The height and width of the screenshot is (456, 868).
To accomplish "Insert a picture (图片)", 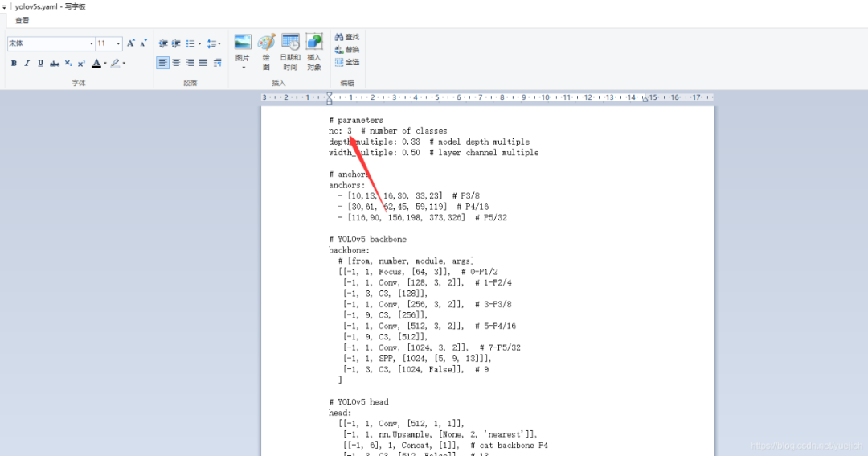I will point(243,47).
